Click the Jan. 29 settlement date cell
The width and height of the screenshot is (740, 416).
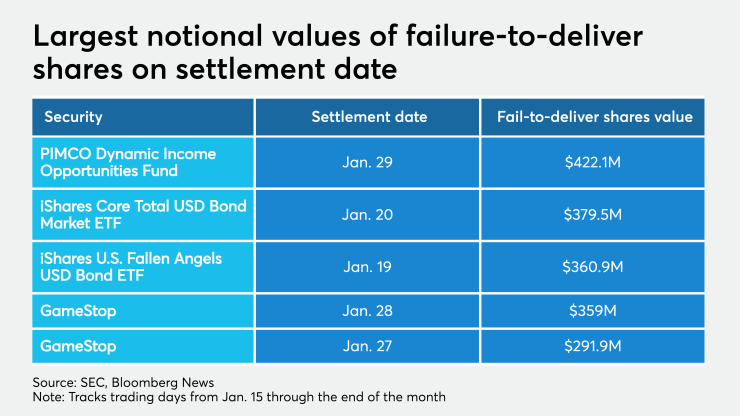click(x=369, y=163)
